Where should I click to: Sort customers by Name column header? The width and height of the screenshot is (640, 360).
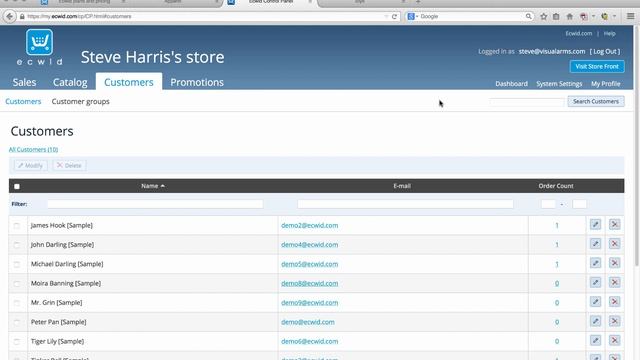point(153,186)
